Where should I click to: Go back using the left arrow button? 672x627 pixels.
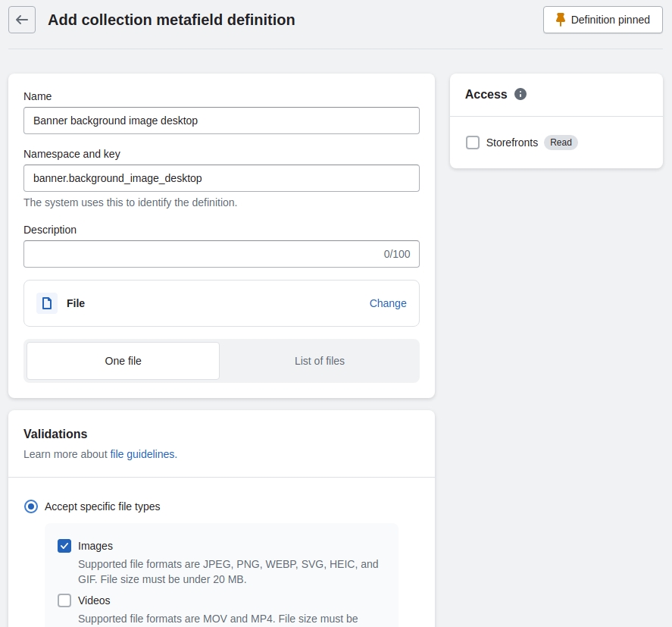click(22, 20)
